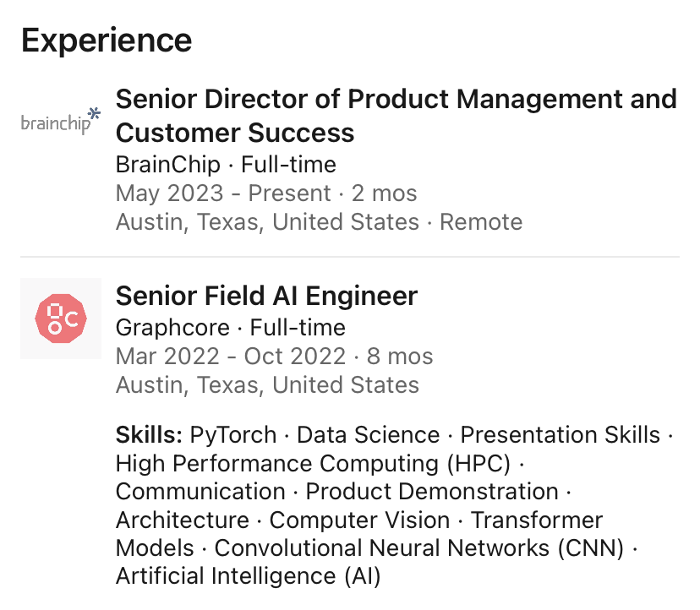This screenshot has width=700, height=610.
Task: Click the BrainChip company logo
Action: point(61,121)
